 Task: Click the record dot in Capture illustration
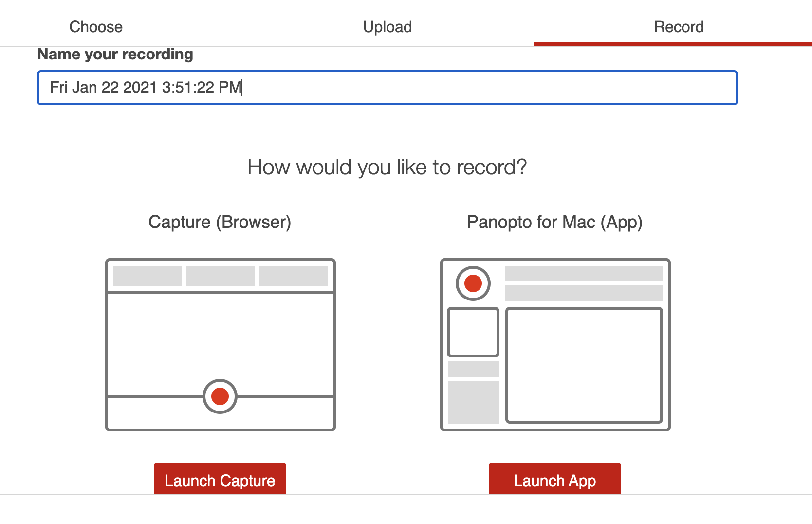tap(220, 396)
